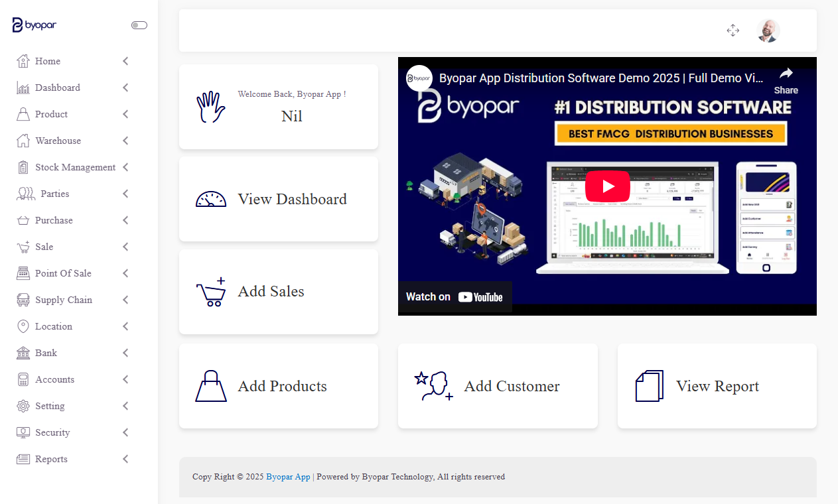Click the Security shield icon
The image size is (838, 504).
click(x=23, y=432)
